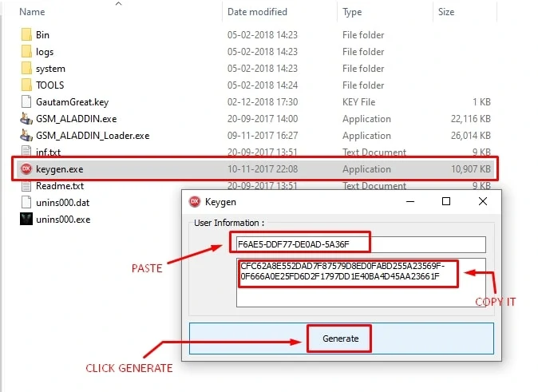The width and height of the screenshot is (538, 392).
Task: Select the file name TOOLS
Action: (49, 85)
